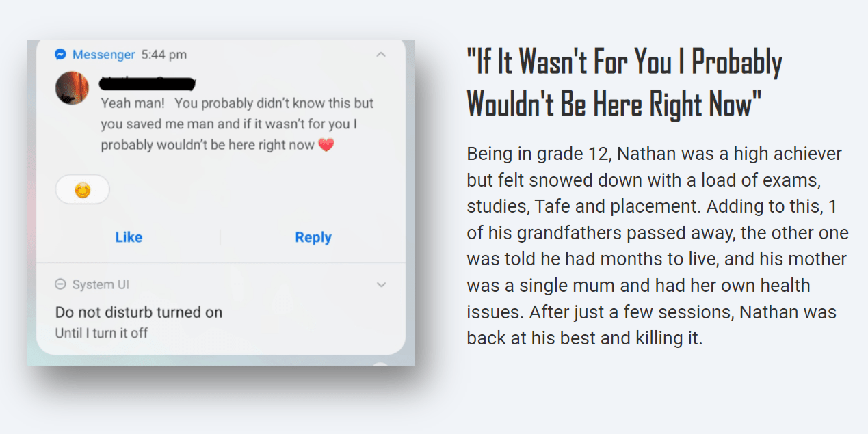Click the blacked-out sender name

[148, 84]
